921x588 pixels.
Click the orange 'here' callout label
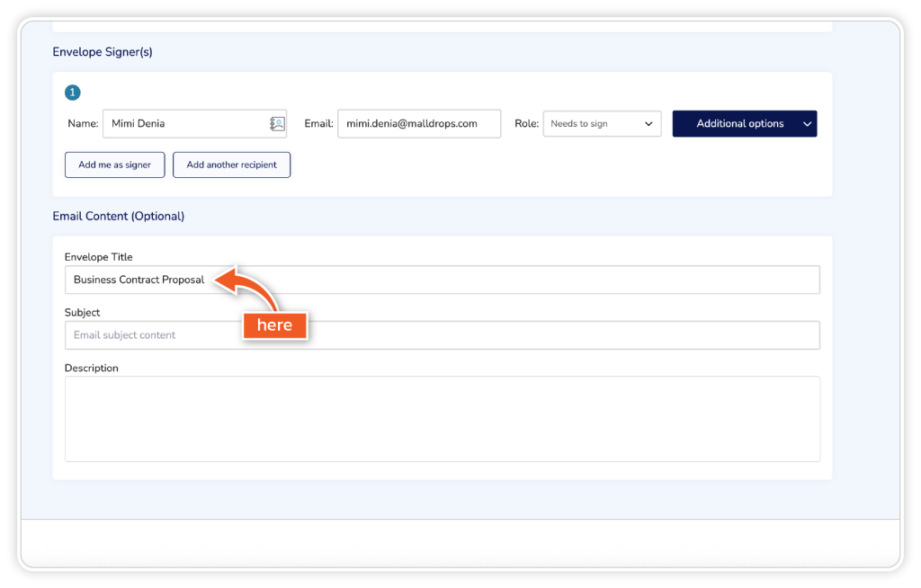pyautogui.click(x=274, y=325)
